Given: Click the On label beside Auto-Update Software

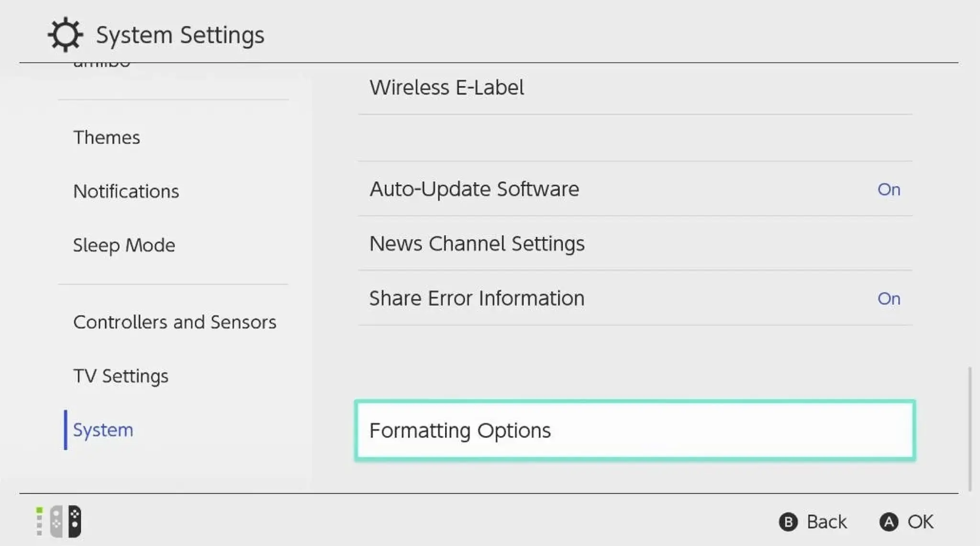Looking at the screenshot, I should click(x=889, y=189).
